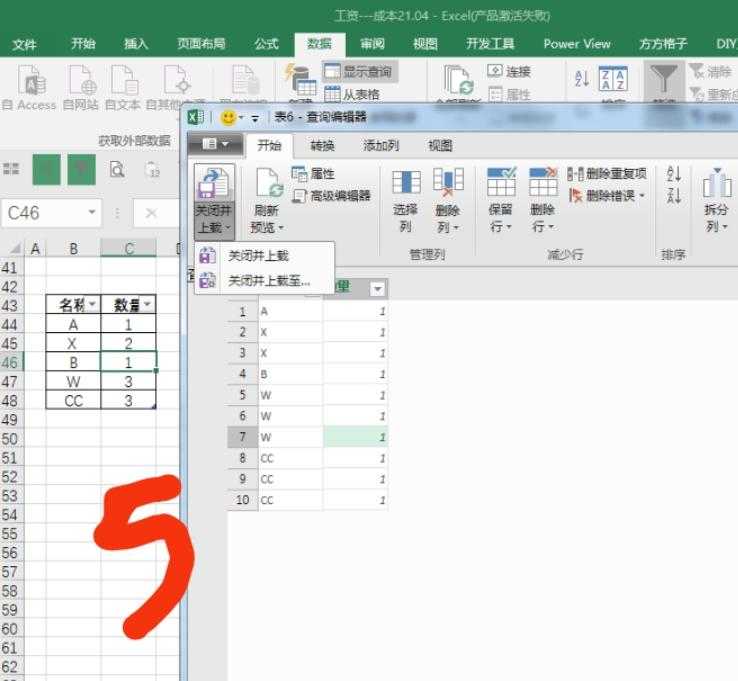Open the 方方格子 tab
This screenshot has width=738, height=681.
click(663, 44)
